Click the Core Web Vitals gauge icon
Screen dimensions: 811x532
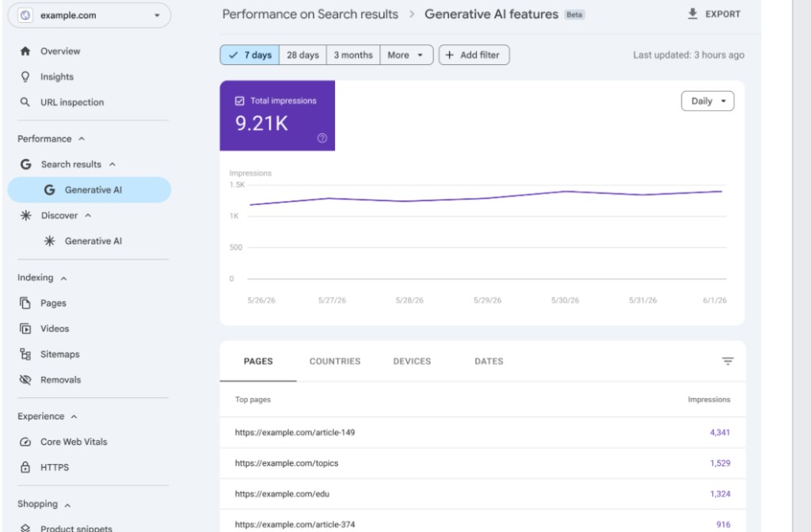25,442
